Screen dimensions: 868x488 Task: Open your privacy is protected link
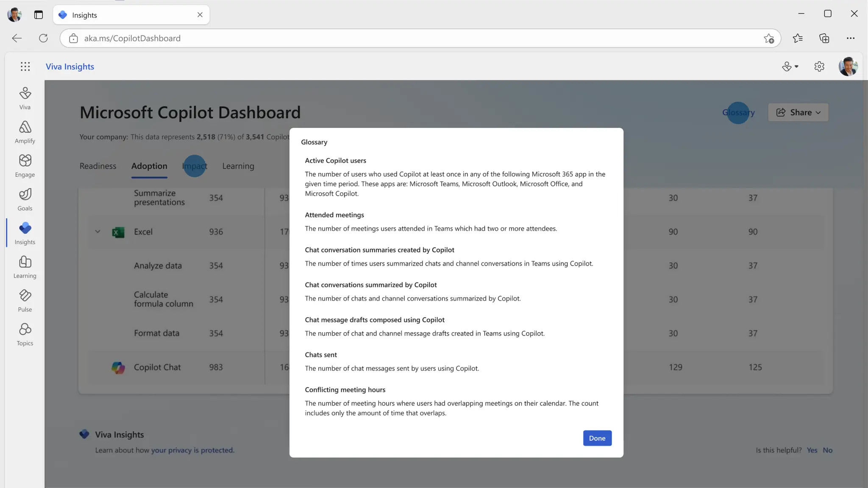(x=192, y=450)
